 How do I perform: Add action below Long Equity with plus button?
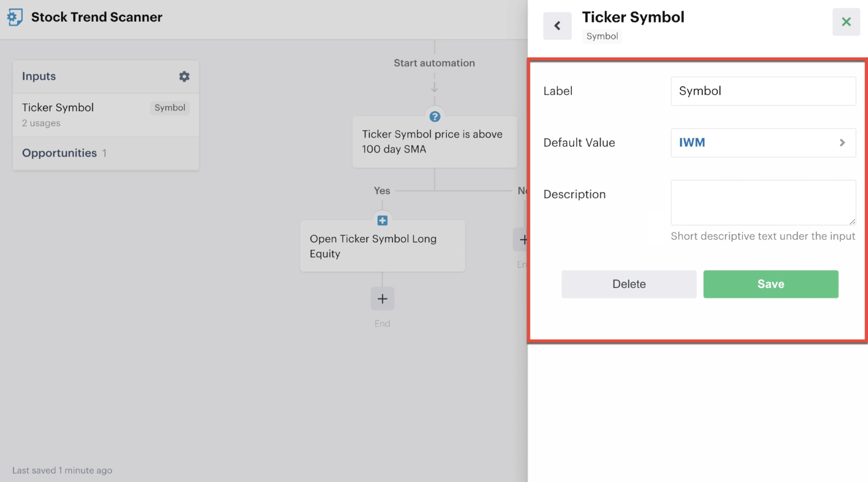tap(382, 299)
